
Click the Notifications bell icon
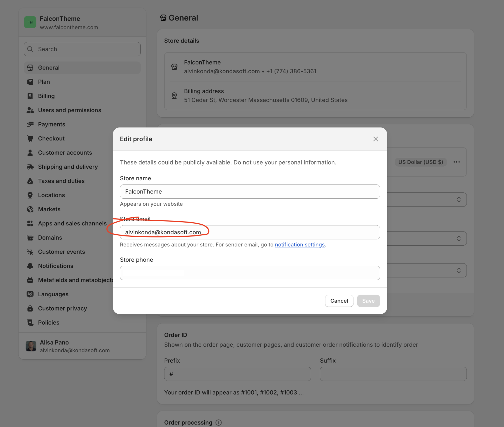pos(30,266)
